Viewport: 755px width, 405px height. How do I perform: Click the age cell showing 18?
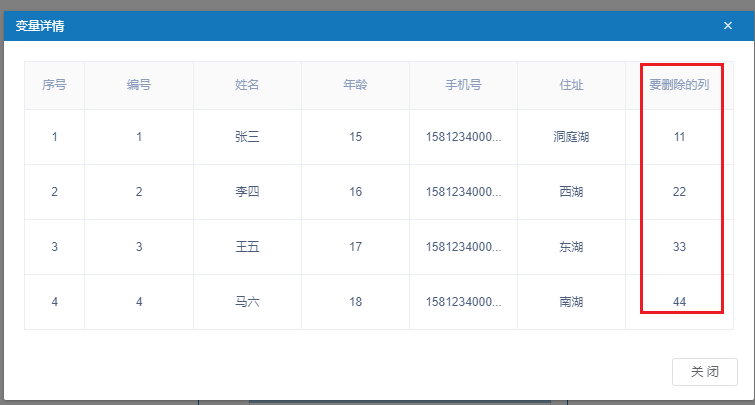pos(355,302)
